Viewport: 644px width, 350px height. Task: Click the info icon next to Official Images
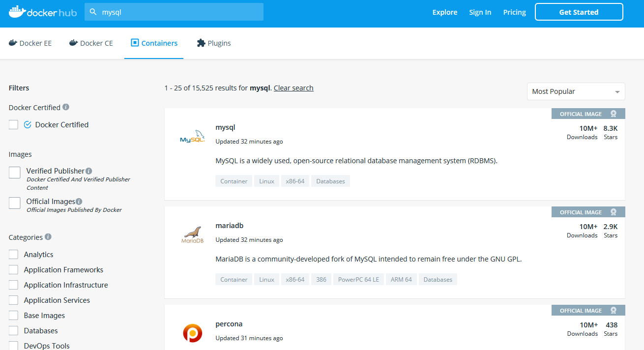pyautogui.click(x=79, y=202)
